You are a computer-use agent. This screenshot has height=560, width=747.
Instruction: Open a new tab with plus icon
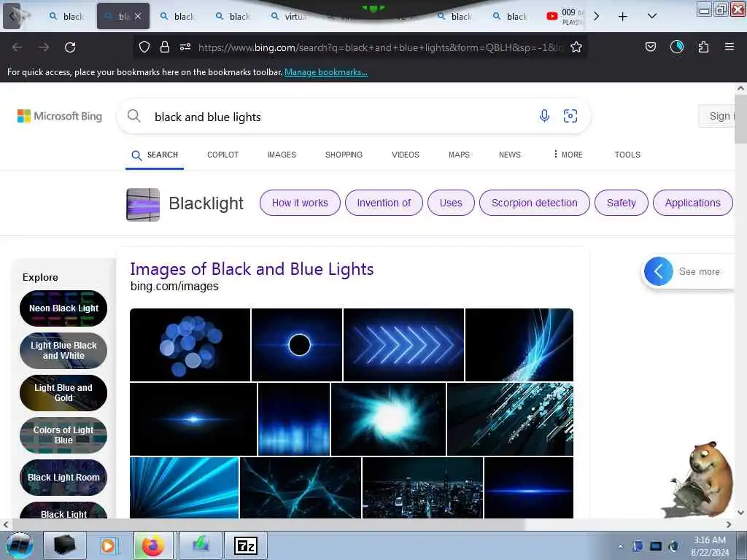(x=622, y=17)
